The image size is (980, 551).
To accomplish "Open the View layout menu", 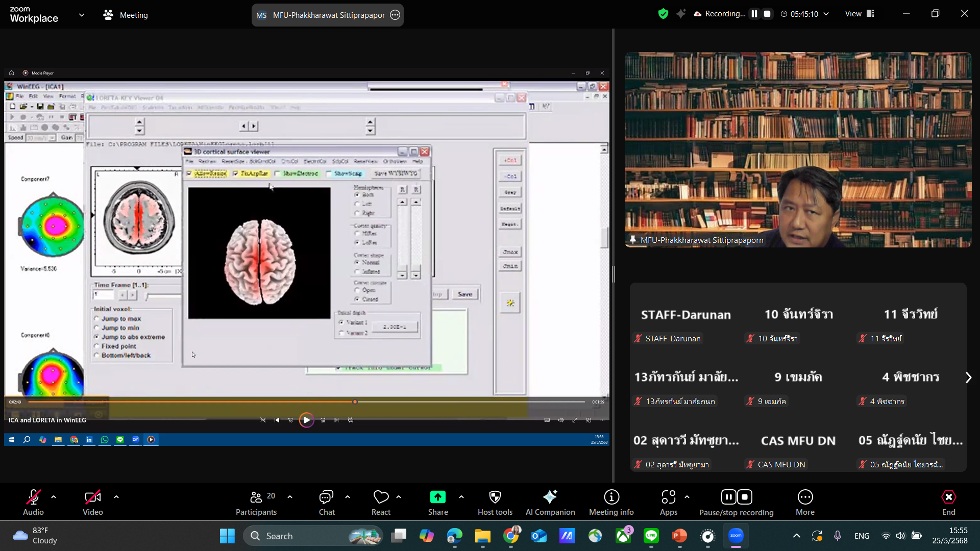I will [860, 14].
